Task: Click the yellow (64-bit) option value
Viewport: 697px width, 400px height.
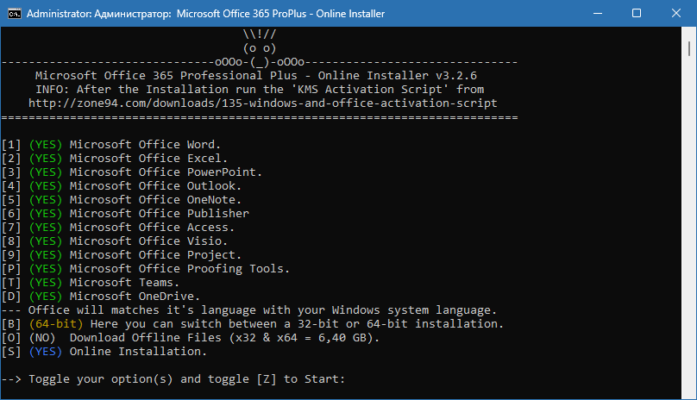Action: [x=56, y=324]
